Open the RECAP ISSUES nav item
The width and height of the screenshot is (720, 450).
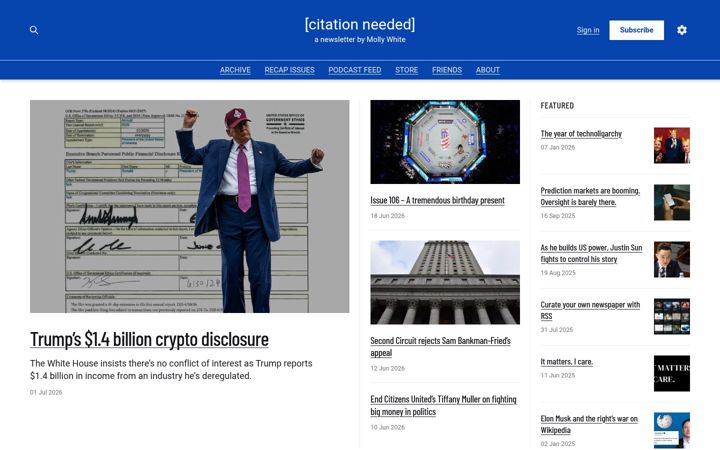[x=289, y=70]
